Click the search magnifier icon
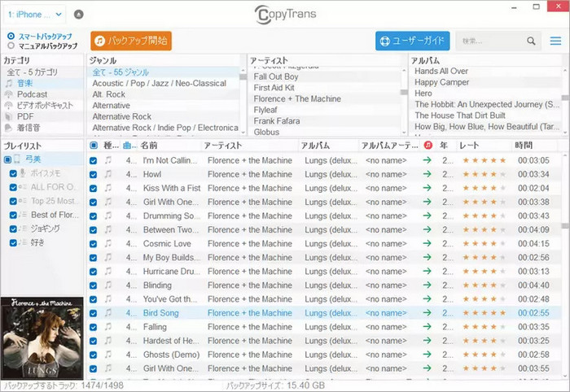The width and height of the screenshot is (570, 392). pyautogui.click(x=532, y=41)
